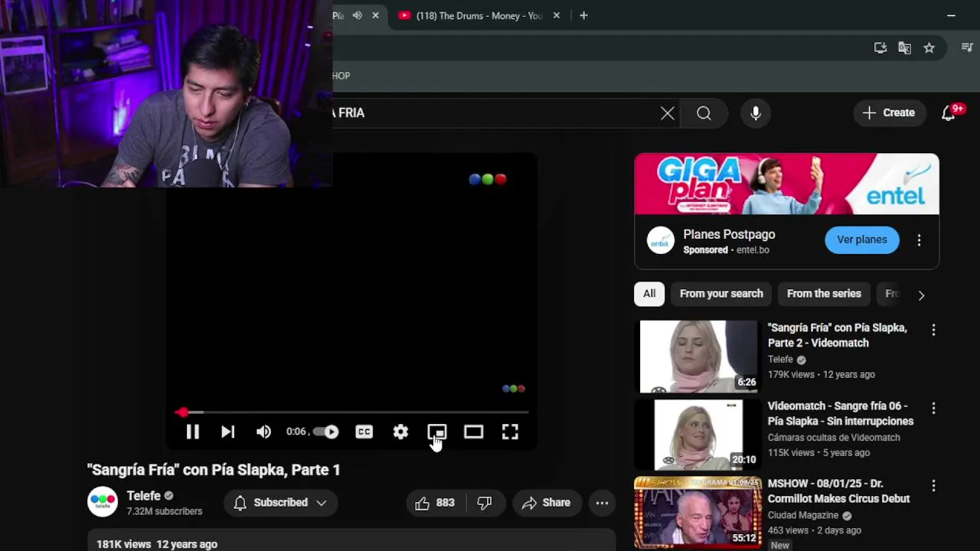Select From the series chip
This screenshot has width=980, height=551.
824,294
